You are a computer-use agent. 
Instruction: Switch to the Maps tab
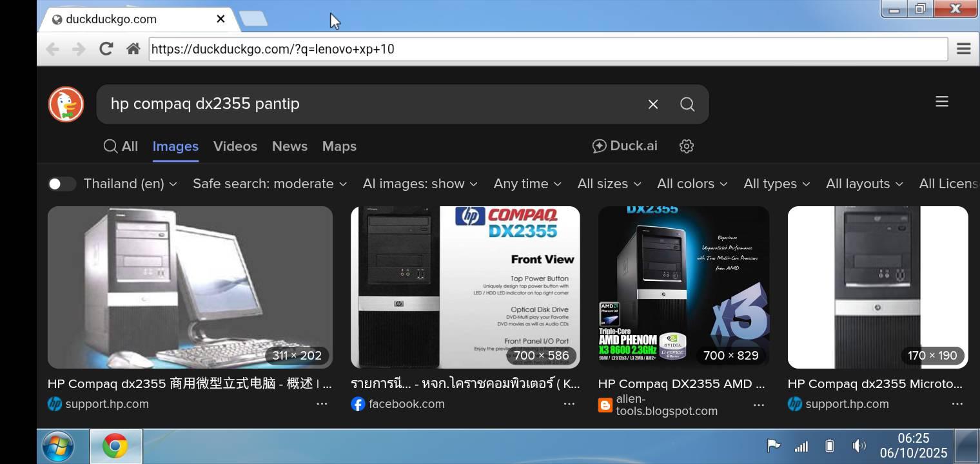339,146
